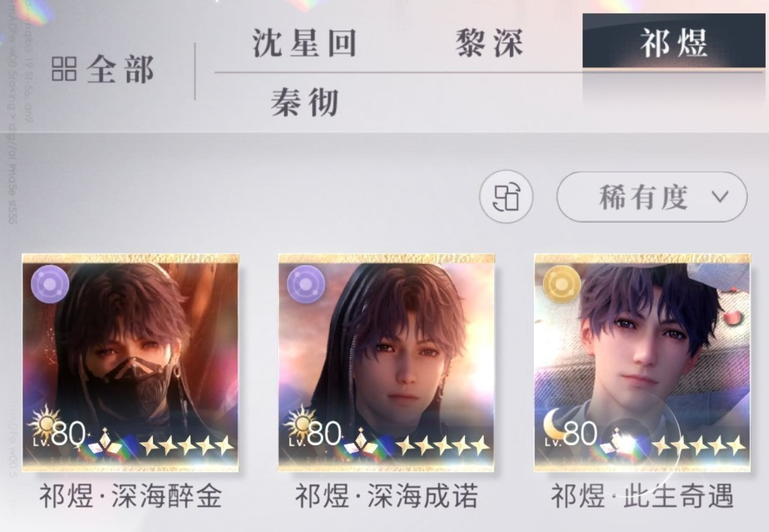
Task: Open the 祁煜·此生奇遇 card thumbnail
Action: pyautogui.click(x=642, y=363)
